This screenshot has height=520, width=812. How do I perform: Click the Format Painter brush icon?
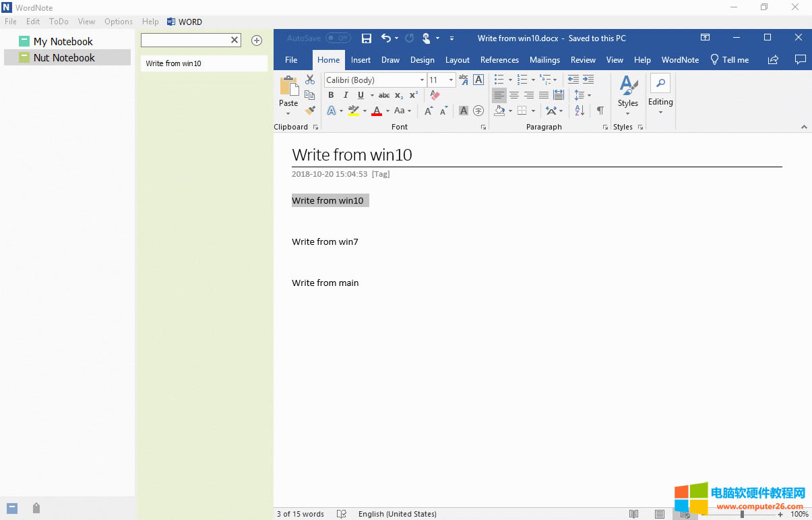[310, 111]
